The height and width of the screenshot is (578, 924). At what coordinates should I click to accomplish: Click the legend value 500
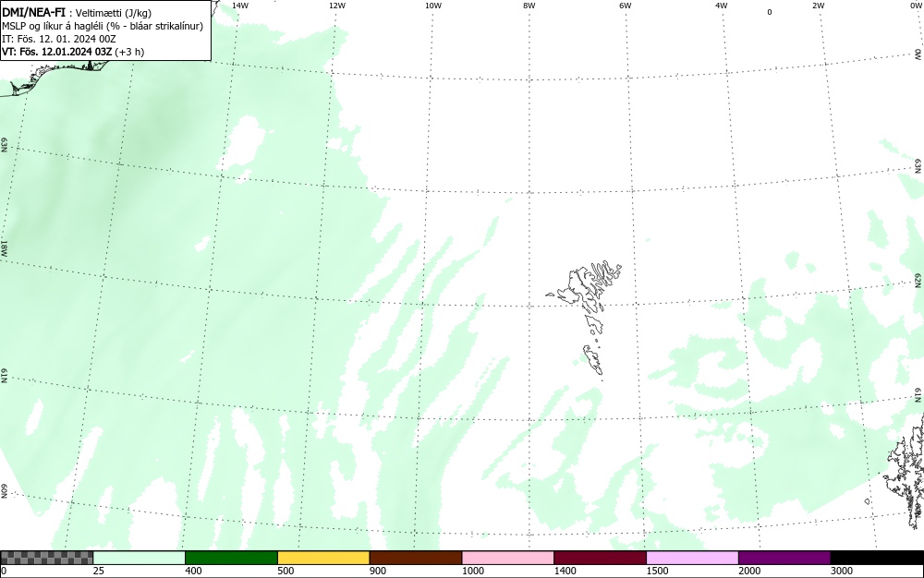click(286, 571)
